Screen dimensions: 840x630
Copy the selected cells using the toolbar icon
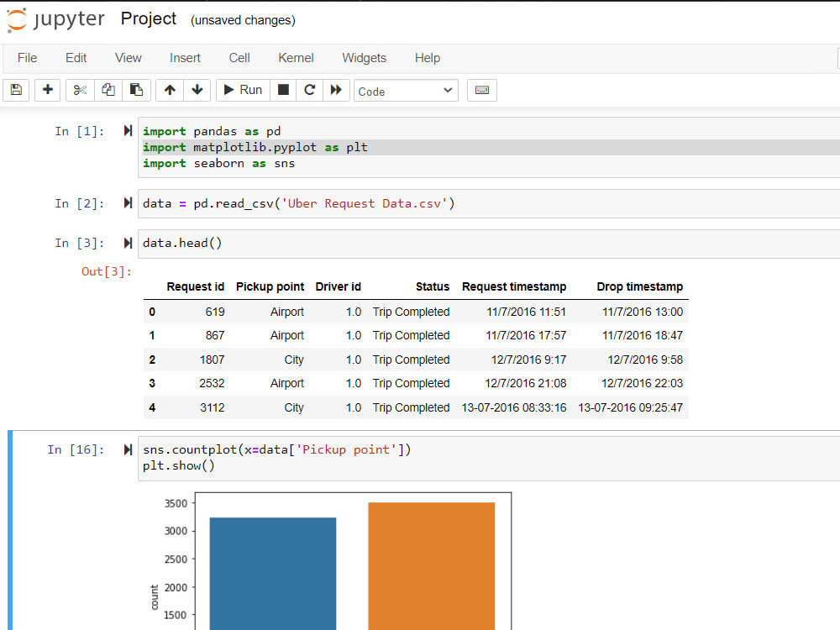point(108,90)
